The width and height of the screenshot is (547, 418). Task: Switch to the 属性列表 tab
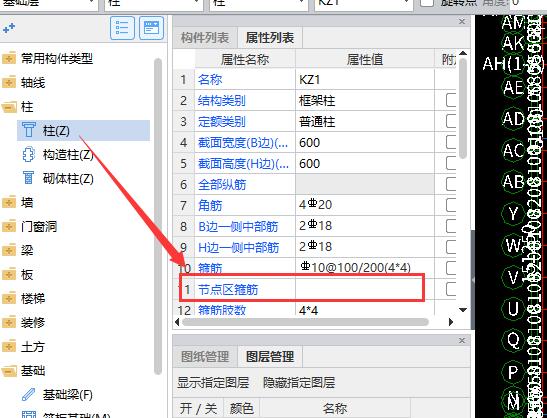click(270, 38)
